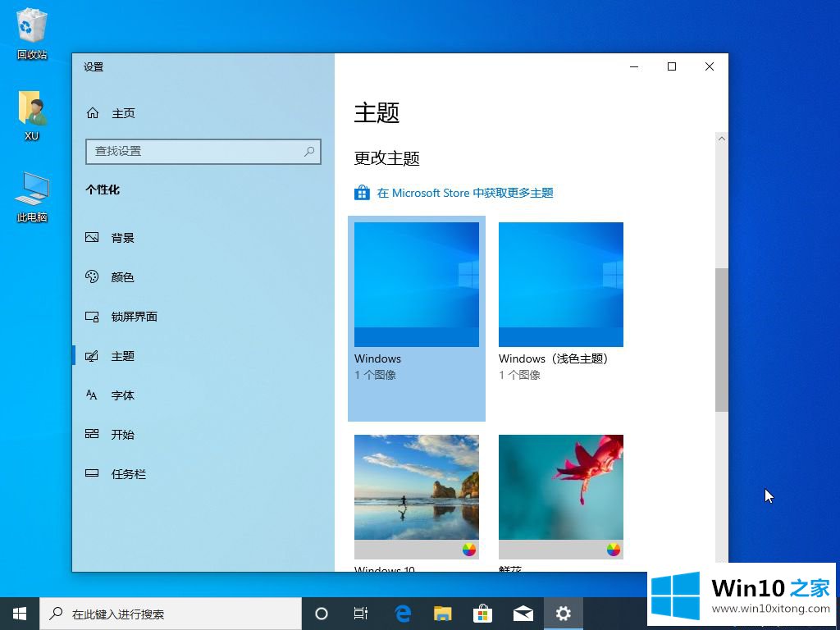Click the scroll-up arrow on settings scrollbar
Screen dimensions: 840x630
[722, 139]
